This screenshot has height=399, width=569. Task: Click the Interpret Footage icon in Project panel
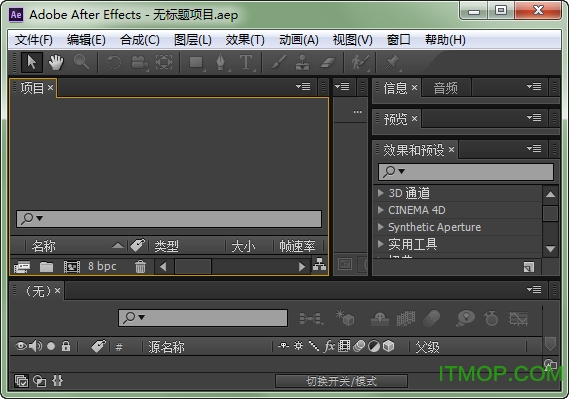[x=22, y=267]
